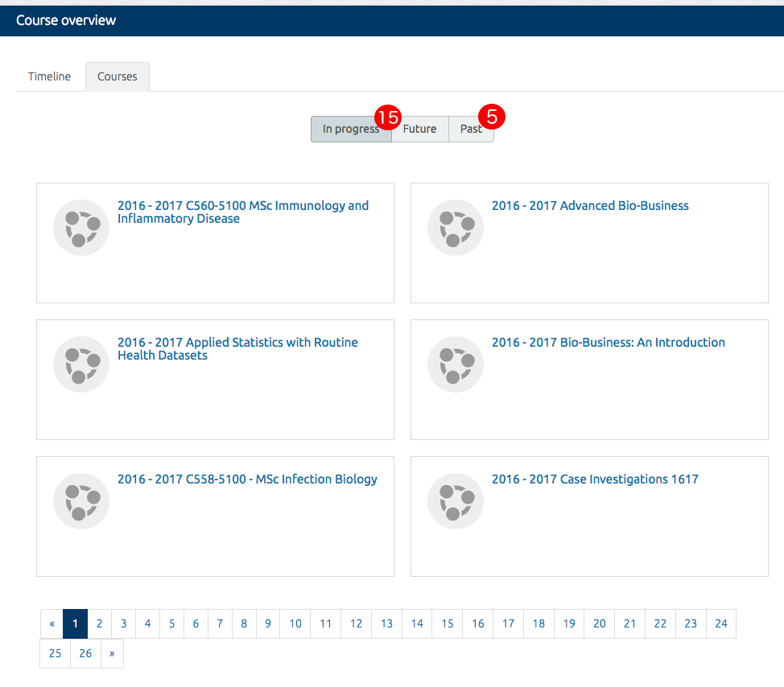
Task: Go to next page with » arrow
Action: tap(112, 653)
